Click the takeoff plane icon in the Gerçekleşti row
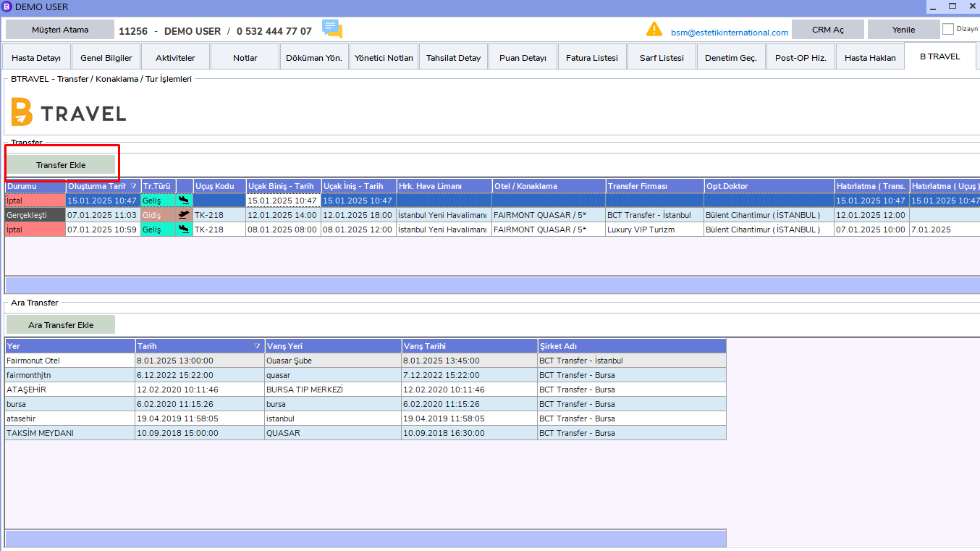The width and height of the screenshot is (980, 551). tap(185, 215)
